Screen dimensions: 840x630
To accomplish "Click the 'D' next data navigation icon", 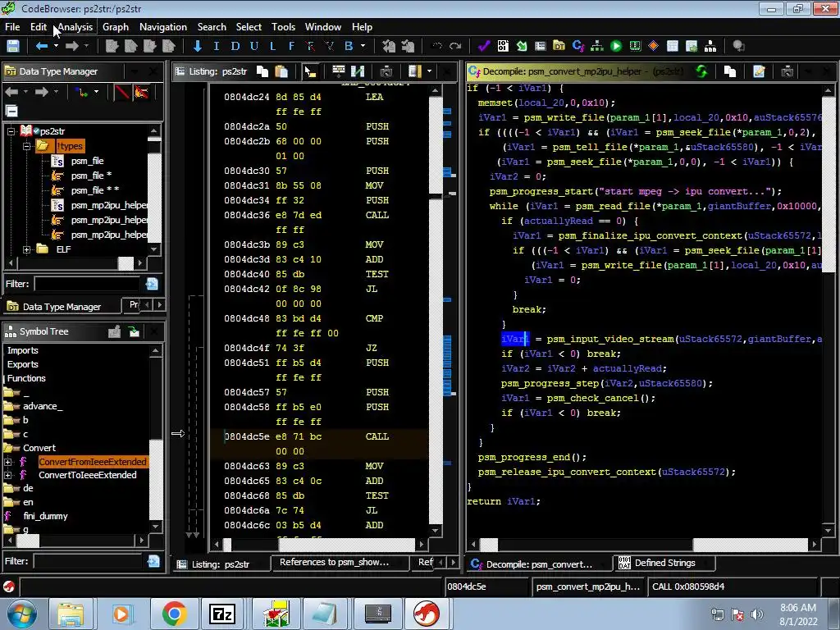I will point(235,46).
